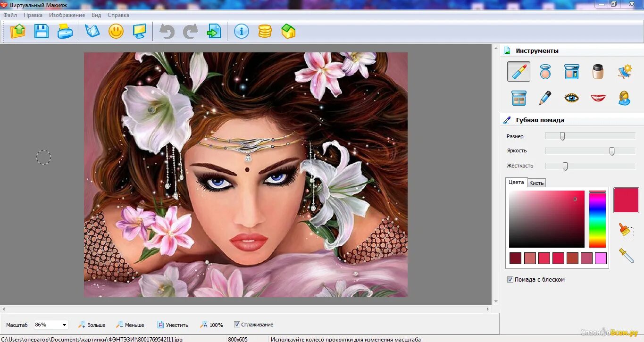
Task: Pick a color with the eyedropper icon
Action: [626, 256]
